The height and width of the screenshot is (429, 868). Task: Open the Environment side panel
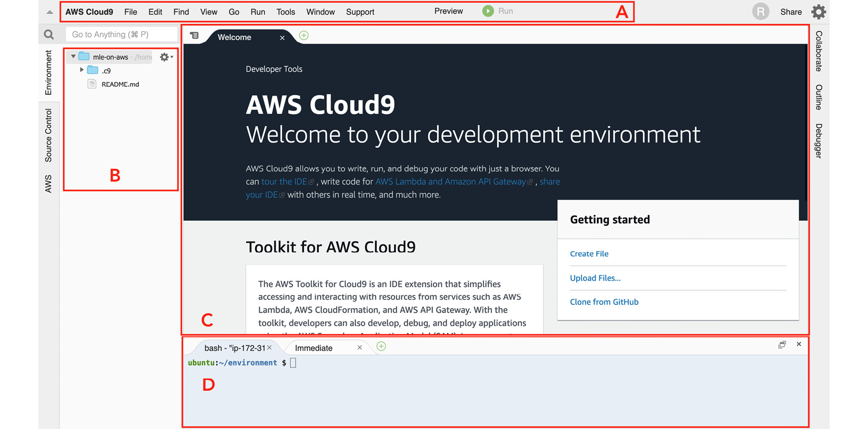pos(48,73)
